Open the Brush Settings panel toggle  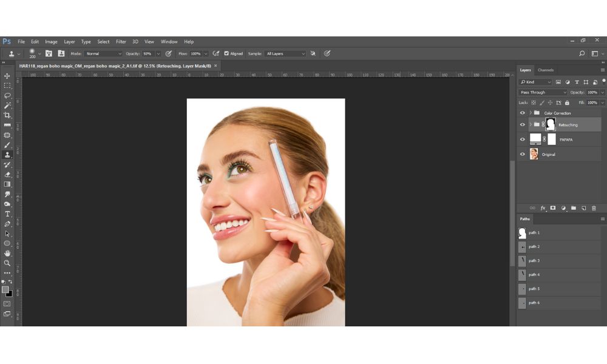click(49, 54)
